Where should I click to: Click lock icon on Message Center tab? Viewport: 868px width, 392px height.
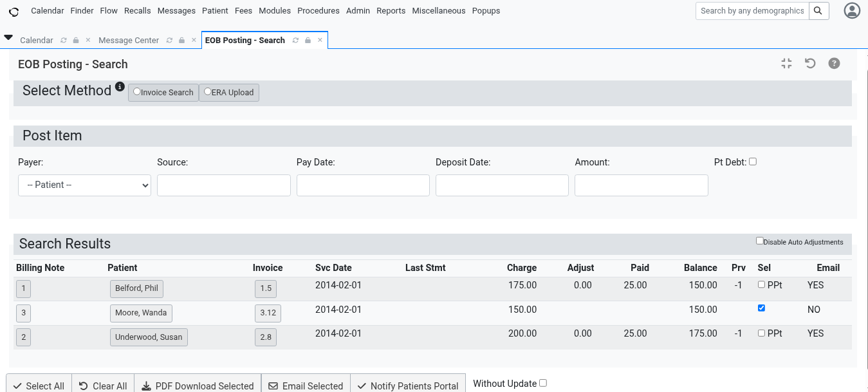tap(182, 41)
